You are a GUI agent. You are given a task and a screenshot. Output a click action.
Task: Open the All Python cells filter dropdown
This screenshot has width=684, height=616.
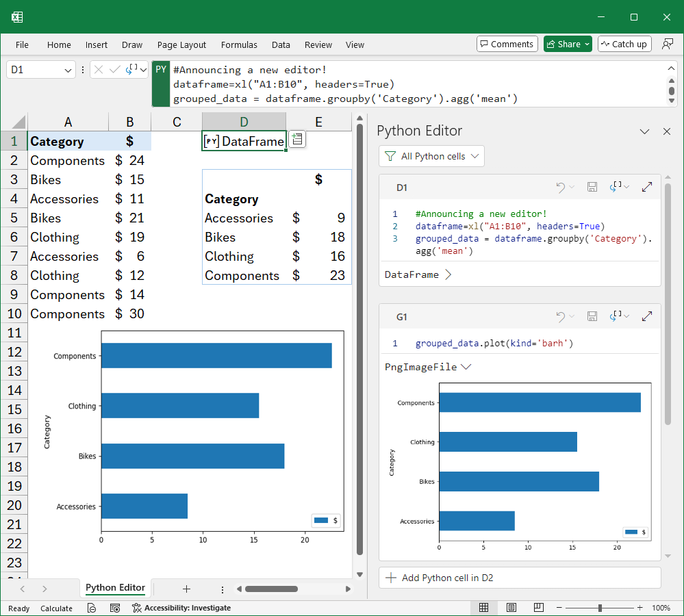pos(431,156)
